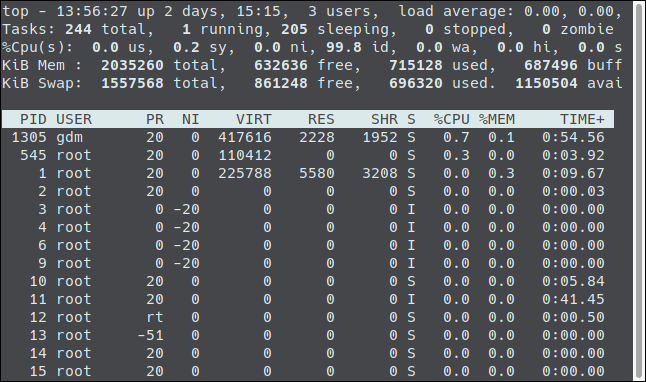Select PID 10 in the process list

tap(38, 281)
